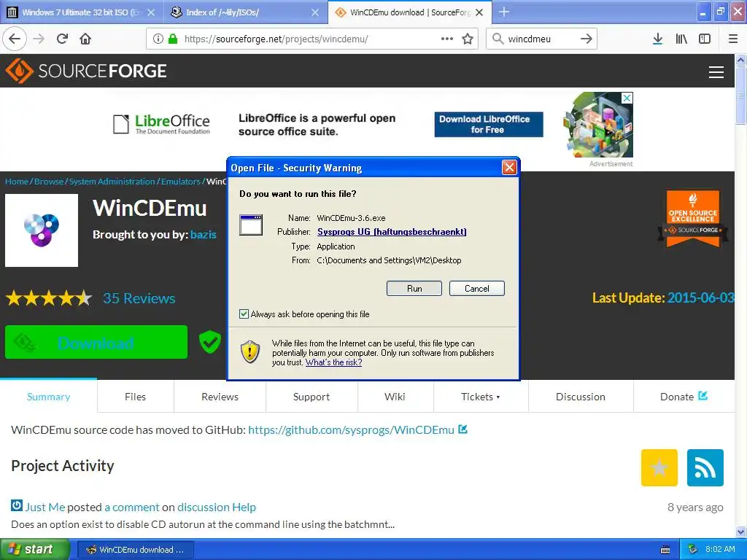Uncheck Always ask before opening this file
747x560 pixels.
(x=244, y=314)
